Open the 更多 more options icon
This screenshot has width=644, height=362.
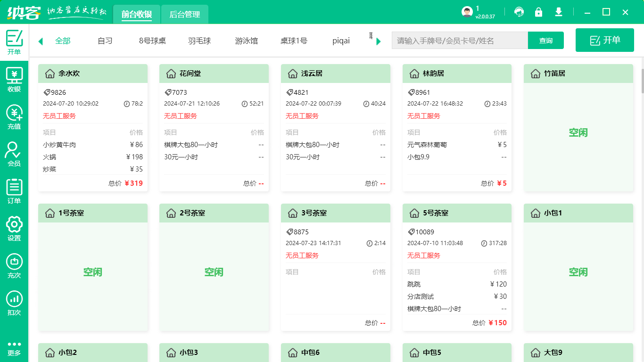coord(14,349)
